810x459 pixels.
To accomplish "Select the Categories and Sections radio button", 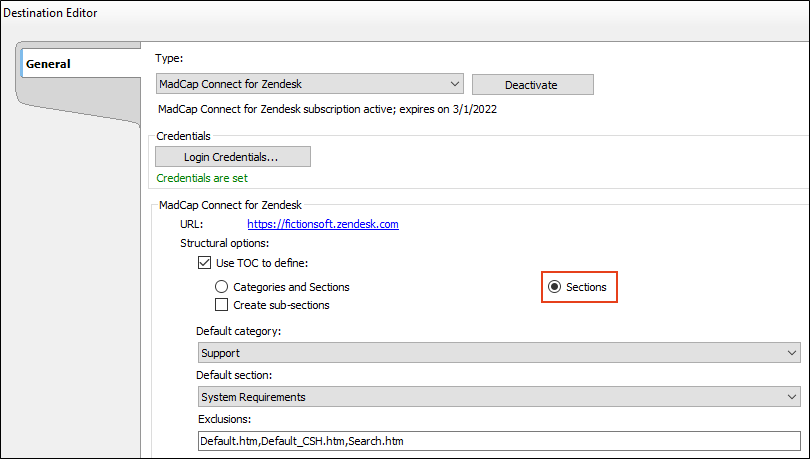I will click(221, 287).
